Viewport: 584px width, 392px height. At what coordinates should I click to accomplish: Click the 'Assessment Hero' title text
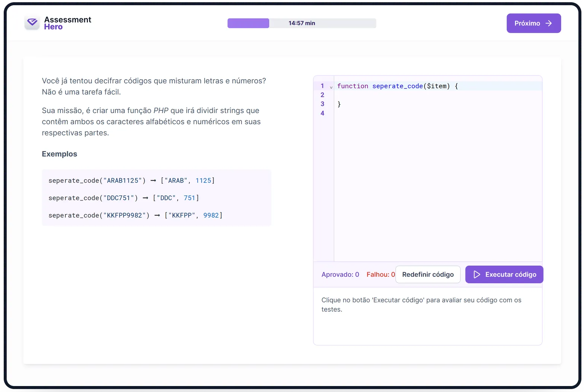[x=68, y=23]
